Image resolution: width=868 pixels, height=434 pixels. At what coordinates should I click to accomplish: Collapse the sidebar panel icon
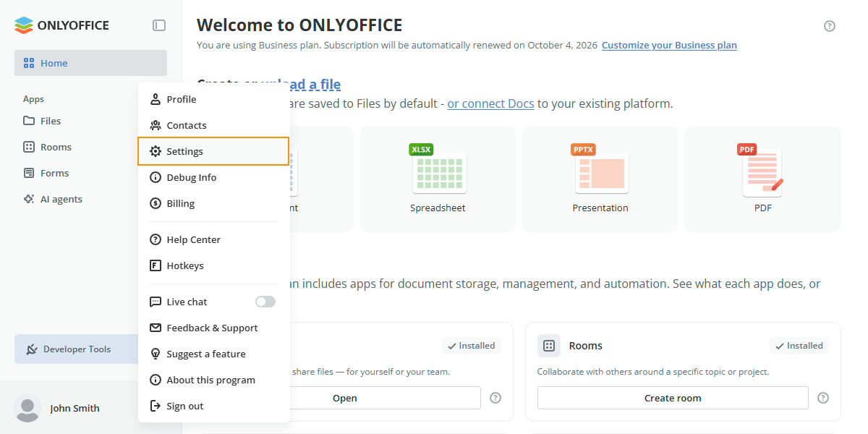[x=159, y=25]
